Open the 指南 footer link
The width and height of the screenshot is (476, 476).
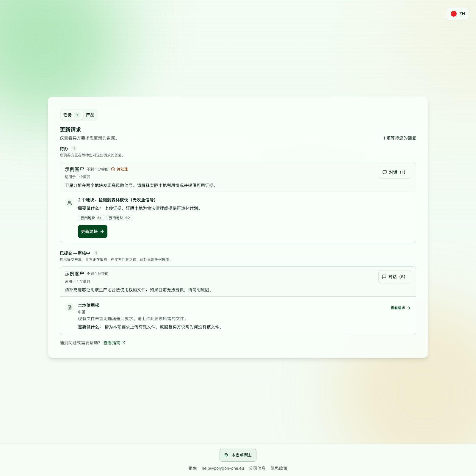(x=192, y=468)
